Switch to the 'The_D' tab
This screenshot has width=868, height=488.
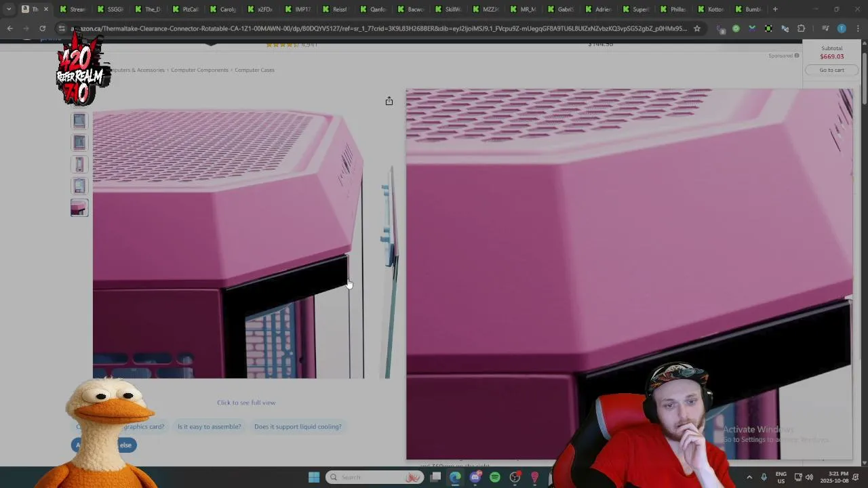pos(147,9)
